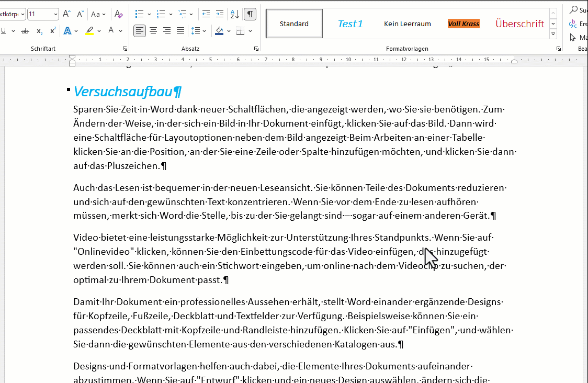Image resolution: width=588 pixels, height=383 pixels.
Task: Apply the Test1 style
Action: click(350, 24)
